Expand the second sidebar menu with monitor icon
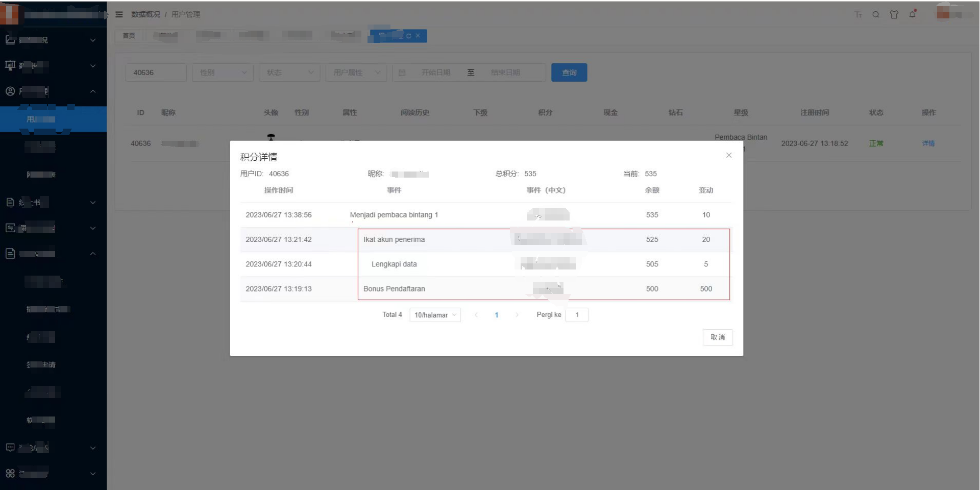980x490 pixels. click(x=53, y=65)
